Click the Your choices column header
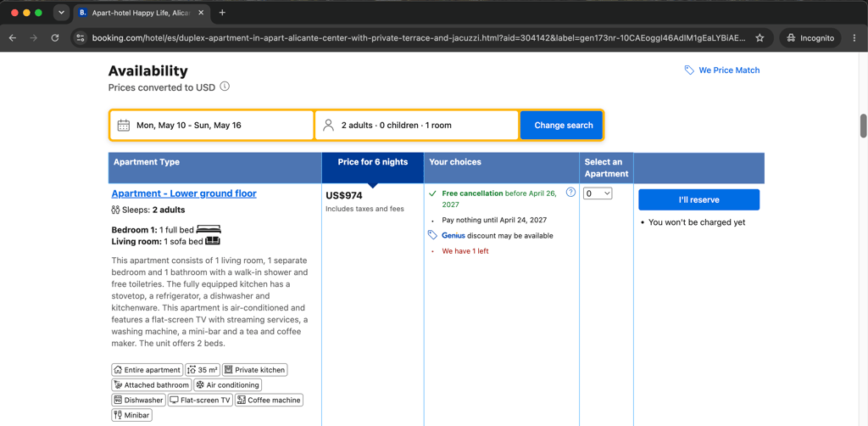Image resolution: width=868 pixels, height=426 pixels. [502, 168]
